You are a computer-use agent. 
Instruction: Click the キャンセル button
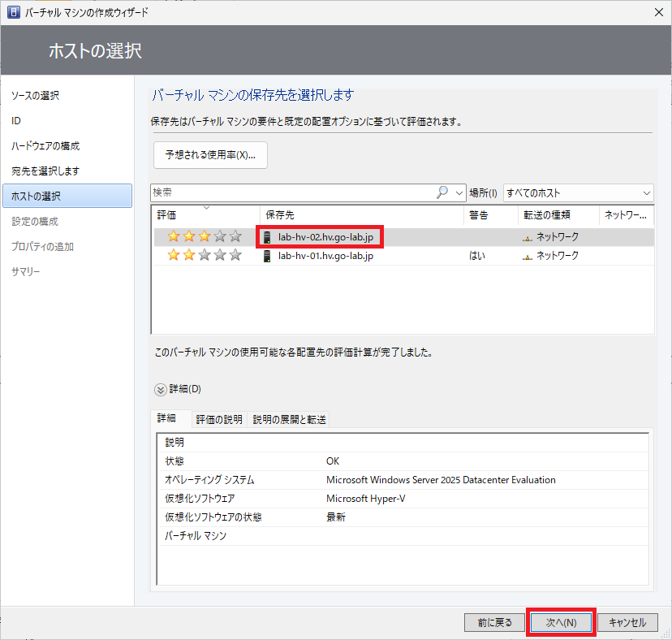(x=627, y=622)
